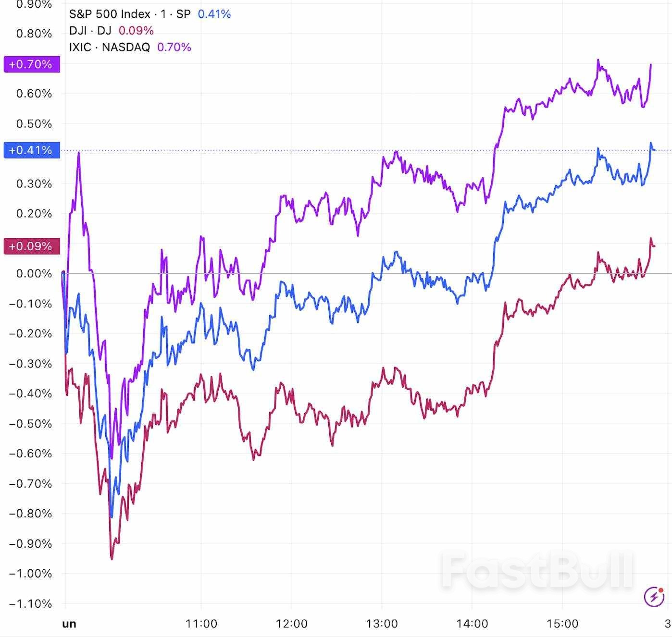Viewport: 672px width, 637px height.
Task: Click the FastBull watermark logo
Action: [536, 572]
